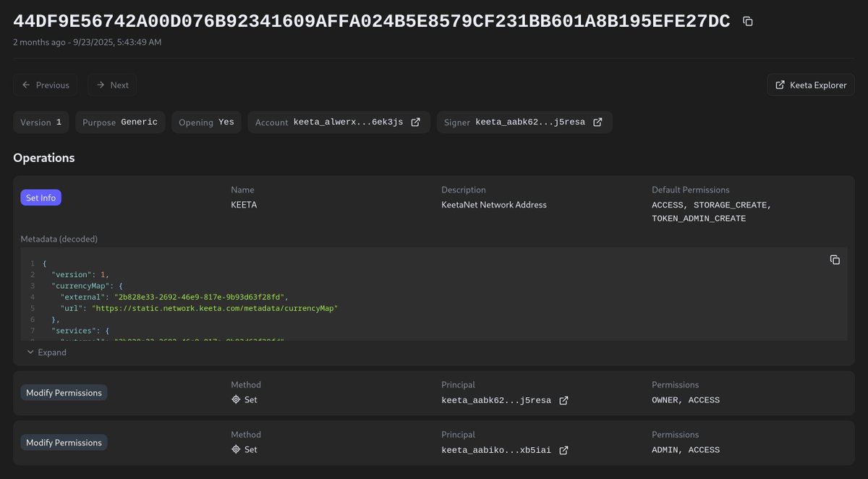Click the Opening Yes chip
The width and height of the screenshot is (868, 479).
click(207, 122)
